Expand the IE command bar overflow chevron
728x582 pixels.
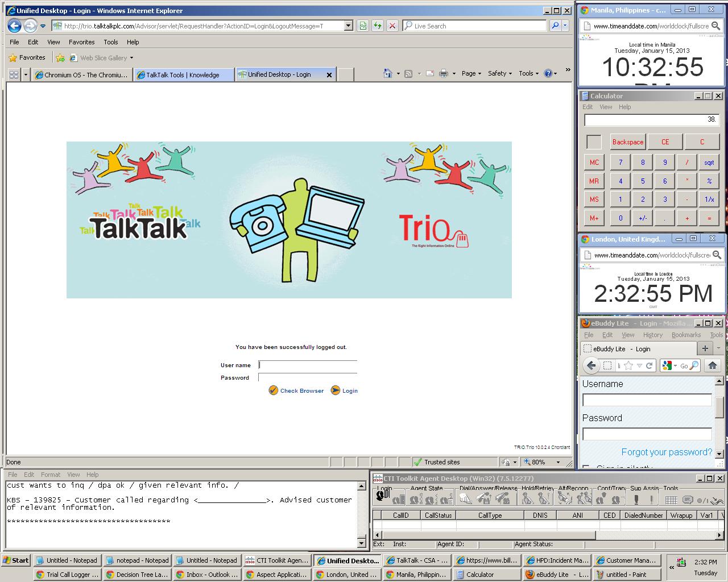click(x=568, y=70)
